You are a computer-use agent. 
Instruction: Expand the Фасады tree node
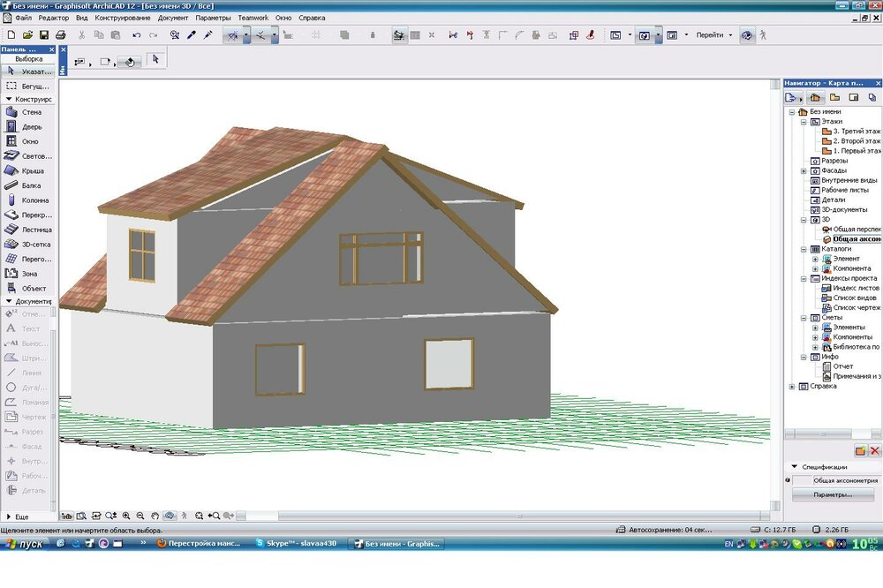(804, 170)
